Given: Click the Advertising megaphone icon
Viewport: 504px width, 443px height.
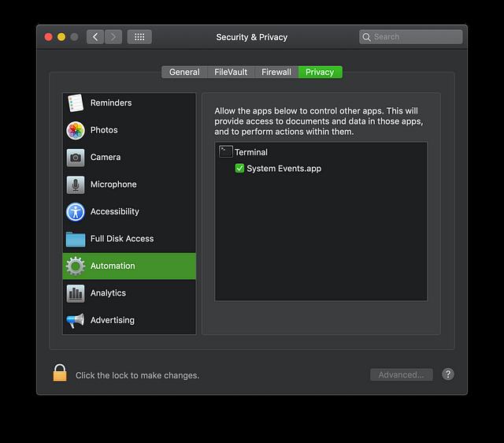Looking at the screenshot, I should (x=76, y=321).
